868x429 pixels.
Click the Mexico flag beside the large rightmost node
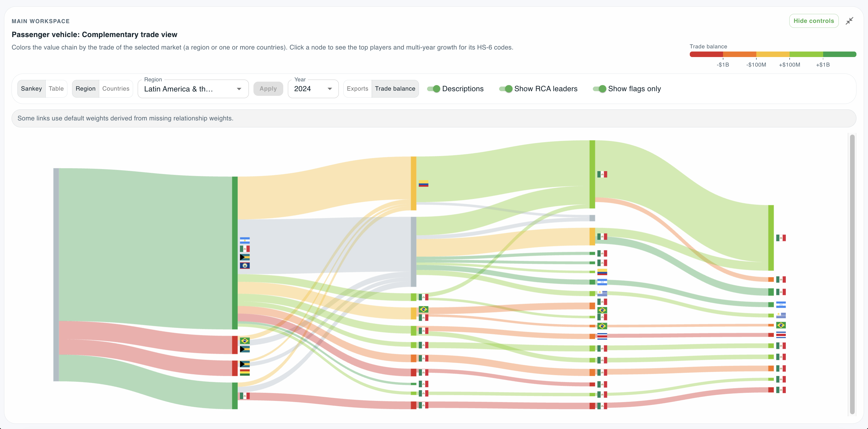click(x=781, y=238)
